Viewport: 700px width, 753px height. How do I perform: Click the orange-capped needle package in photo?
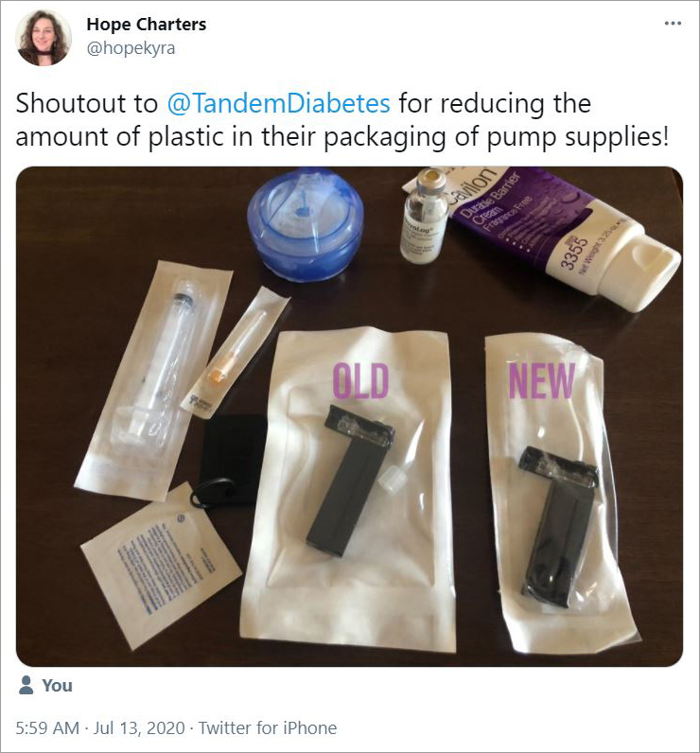click(x=237, y=353)
